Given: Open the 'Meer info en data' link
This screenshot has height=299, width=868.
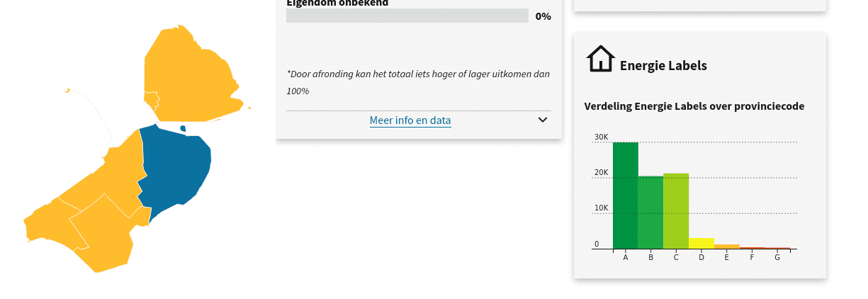Looking at the screenshot, I should pyautogui.click(x=410, y=120).
